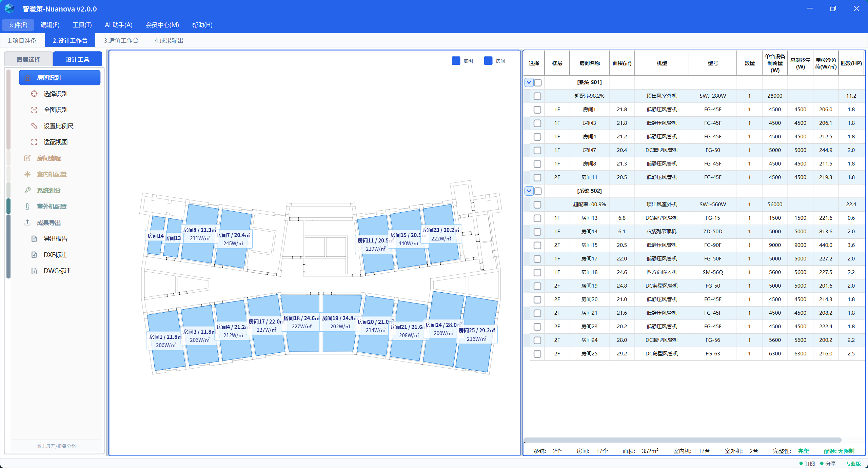Screen dimensions: 868x468
Task: Collapse the 系统 S02 group chevron
Action: click(x=529, y=191)
